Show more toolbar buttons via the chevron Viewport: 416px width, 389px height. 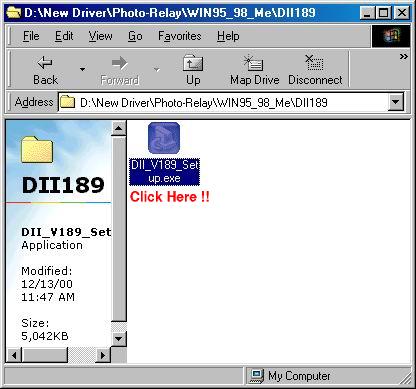[404, 57]
